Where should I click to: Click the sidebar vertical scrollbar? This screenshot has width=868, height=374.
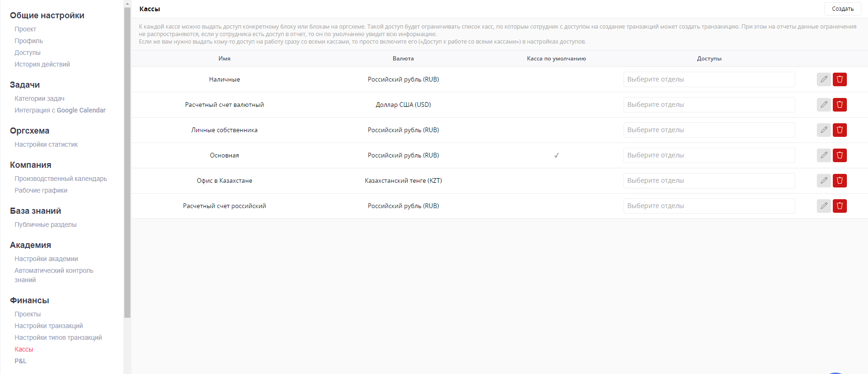(x=127, y=159)
